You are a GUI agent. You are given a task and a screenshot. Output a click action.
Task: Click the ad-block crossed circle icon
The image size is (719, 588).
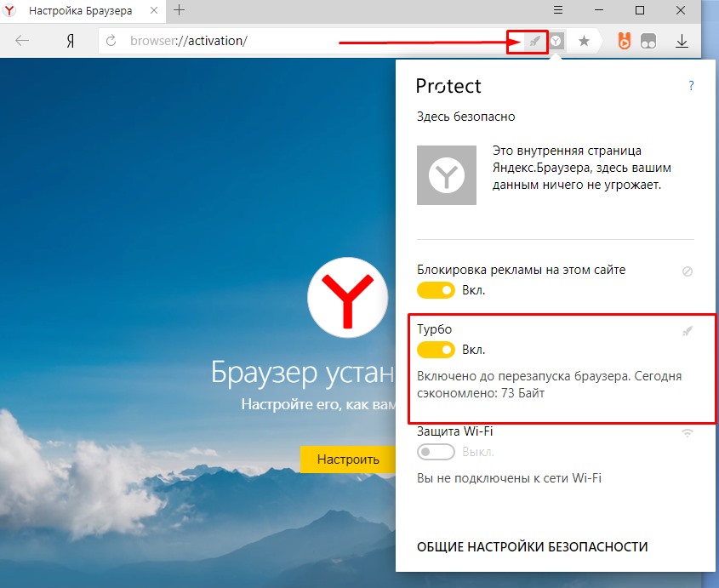coord(688,271)
